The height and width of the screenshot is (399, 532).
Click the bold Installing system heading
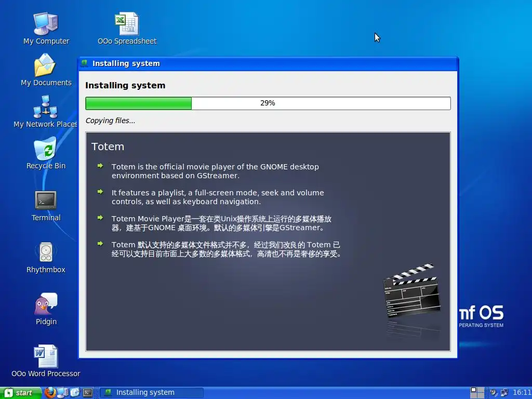(x=125, y=86)
